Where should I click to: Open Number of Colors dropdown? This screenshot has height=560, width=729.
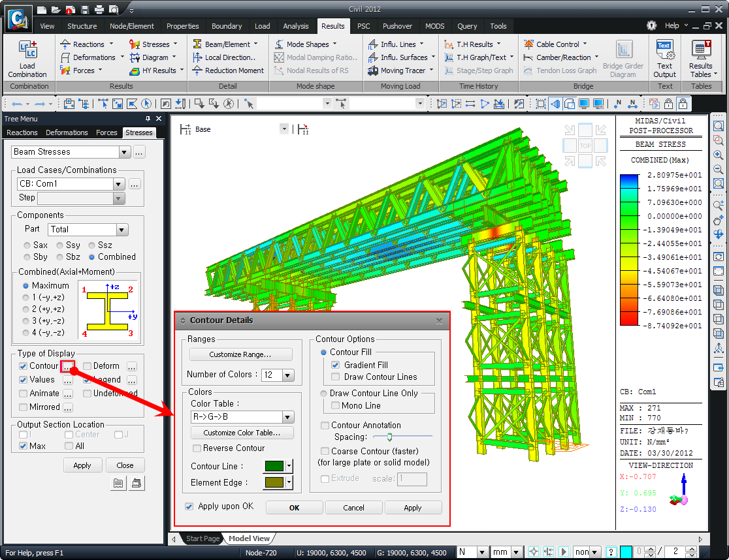point(288,375)
